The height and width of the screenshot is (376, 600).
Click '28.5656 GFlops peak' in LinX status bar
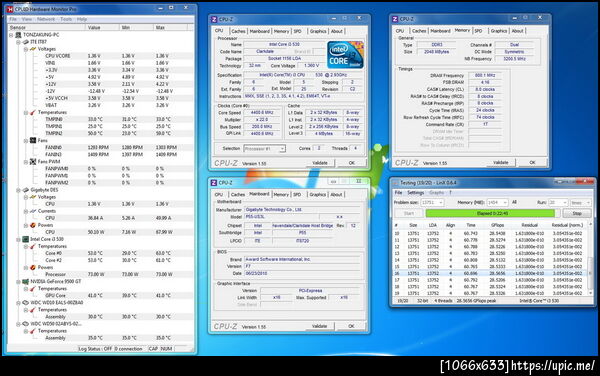point(476,301)
